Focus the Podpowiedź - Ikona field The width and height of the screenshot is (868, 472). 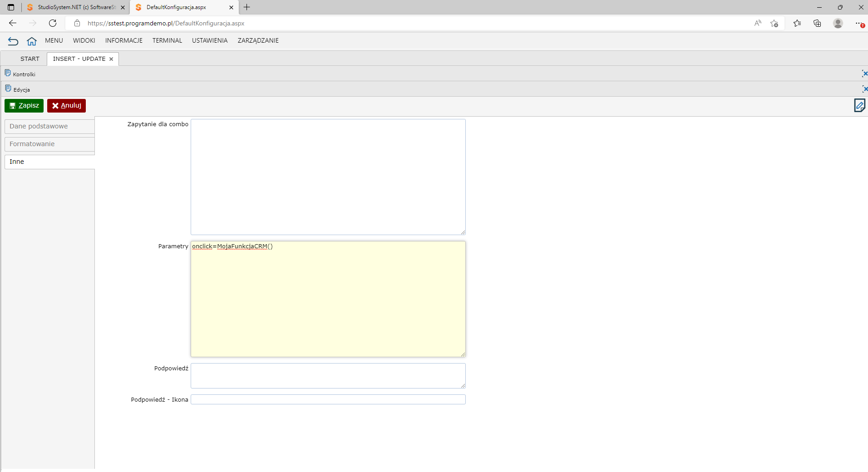(x=328, y=399)
